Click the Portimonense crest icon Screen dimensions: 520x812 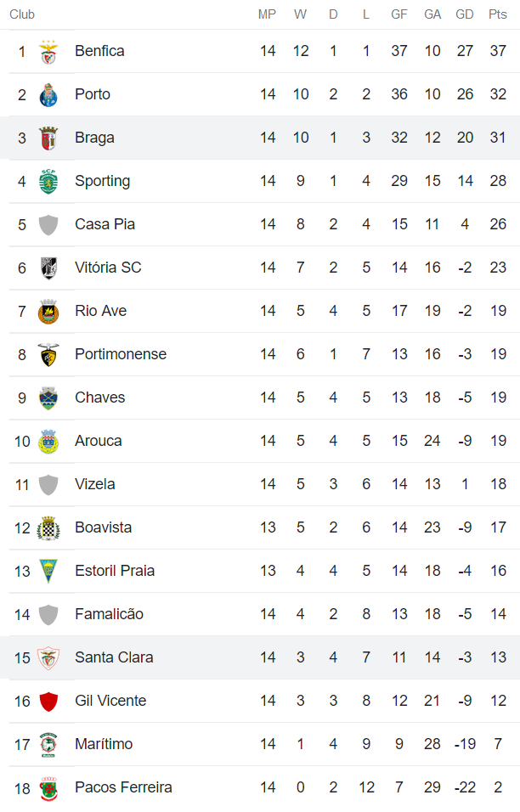(48, 355)
